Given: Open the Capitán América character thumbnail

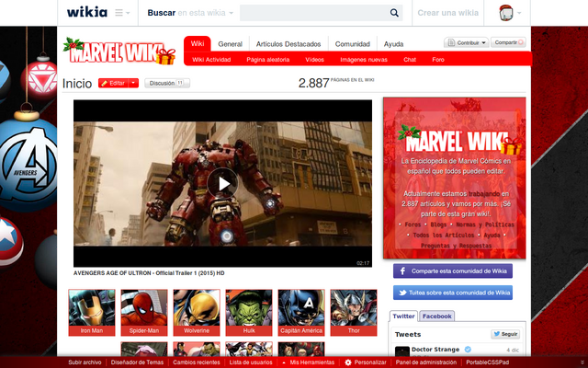Looking at the screenshot, I should pos(301,313).
